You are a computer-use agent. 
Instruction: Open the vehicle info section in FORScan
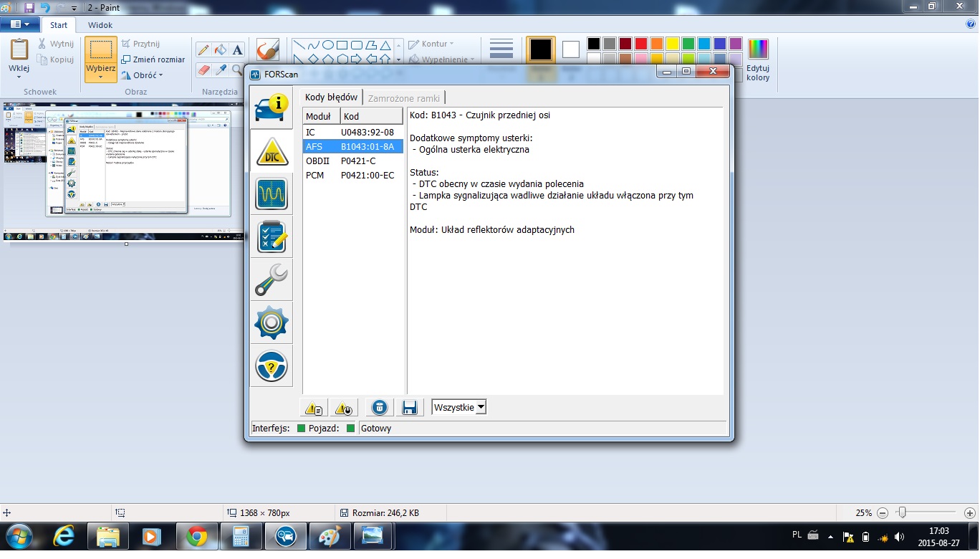[x=271, y=107]
